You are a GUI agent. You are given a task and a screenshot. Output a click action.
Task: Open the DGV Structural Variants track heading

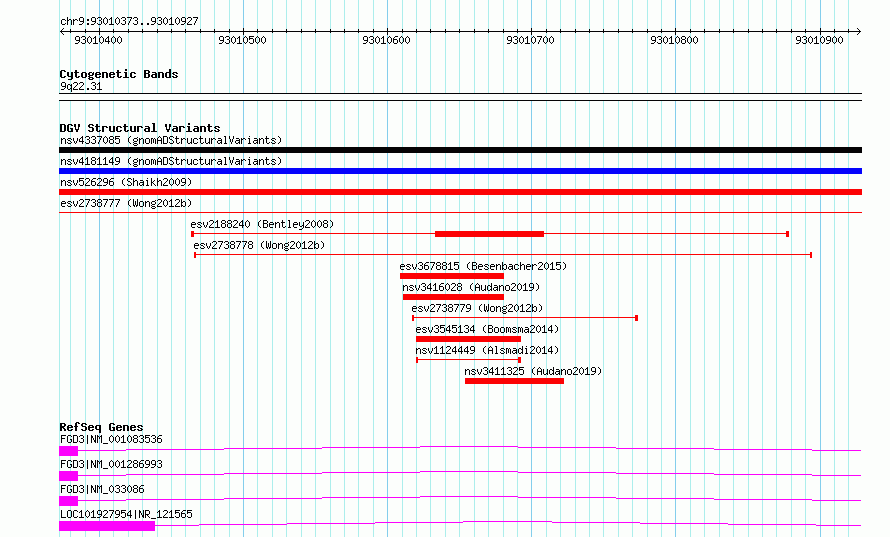[x=140, y=128]
